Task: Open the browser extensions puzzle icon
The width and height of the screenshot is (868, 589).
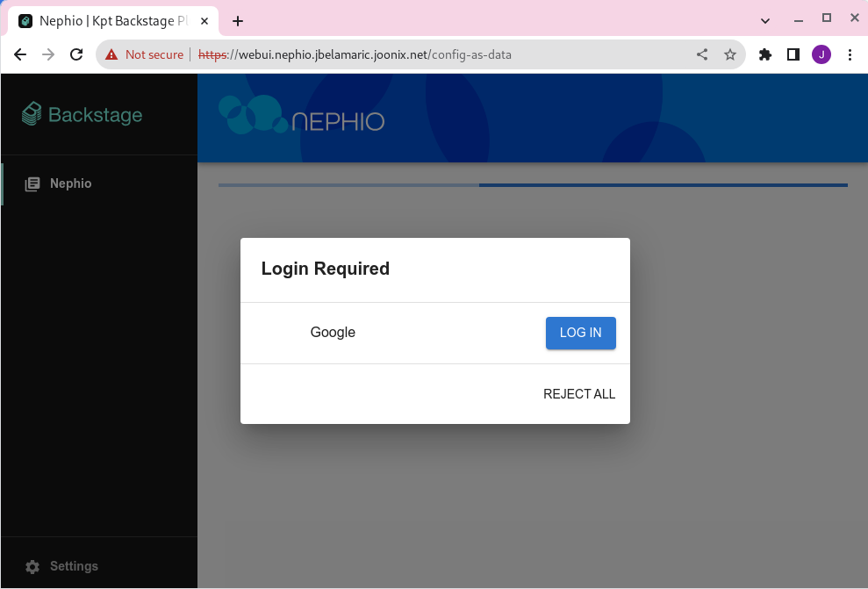Action: click(764, 54)
